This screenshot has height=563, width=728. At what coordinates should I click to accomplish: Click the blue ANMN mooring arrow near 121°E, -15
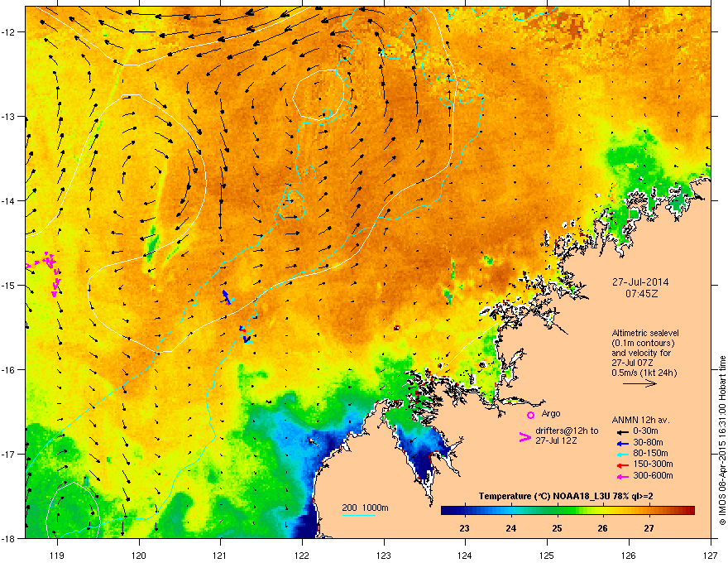click(227, 297)
